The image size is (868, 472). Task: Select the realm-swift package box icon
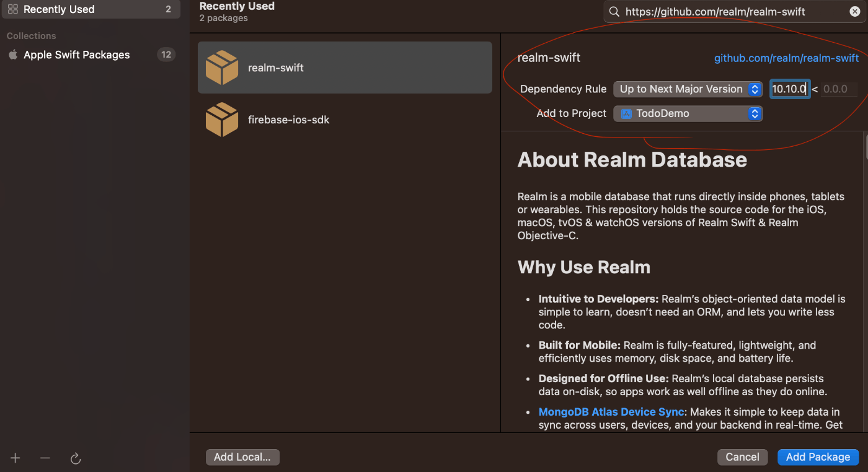222,67
